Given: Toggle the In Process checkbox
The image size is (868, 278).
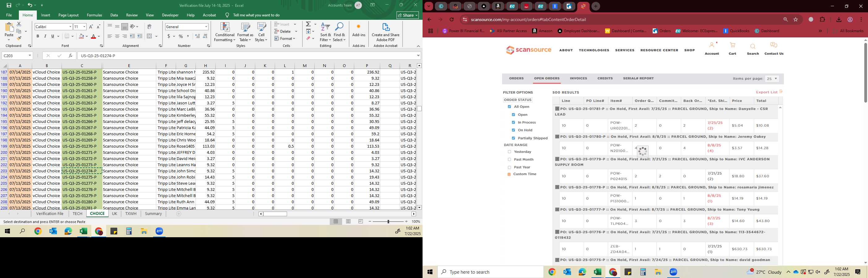Looking at the screenshot, I should [513, 123].
